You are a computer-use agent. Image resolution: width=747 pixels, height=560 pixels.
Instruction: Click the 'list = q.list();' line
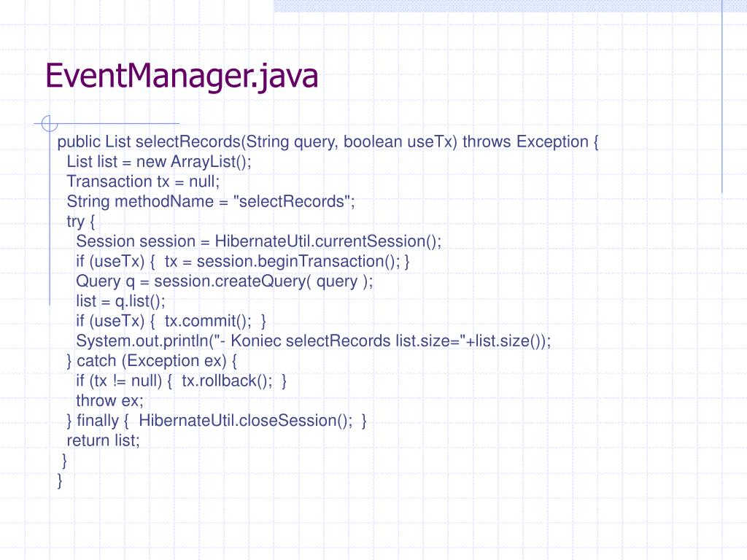[x=120, y=301]
